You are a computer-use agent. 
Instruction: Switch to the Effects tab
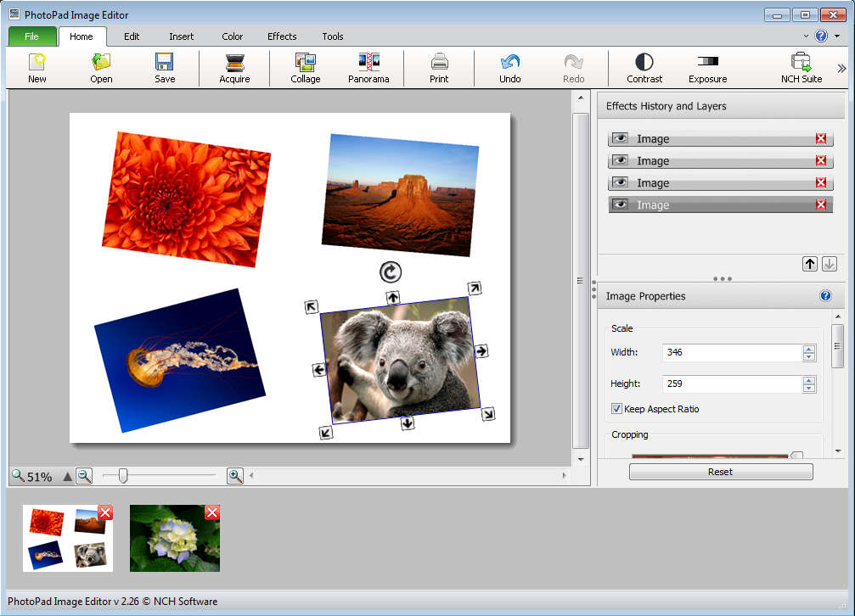click(282, 36)
